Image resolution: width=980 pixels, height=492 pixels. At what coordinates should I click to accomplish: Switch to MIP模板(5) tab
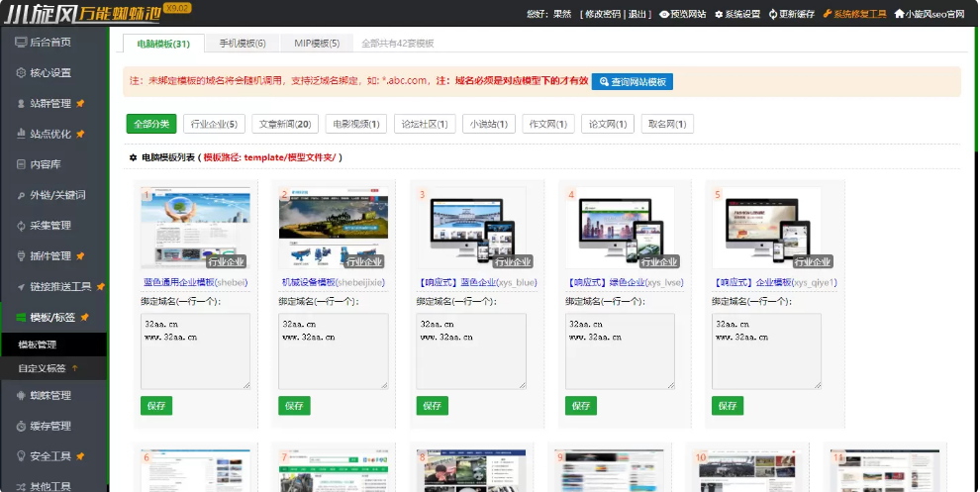[317, 44]
